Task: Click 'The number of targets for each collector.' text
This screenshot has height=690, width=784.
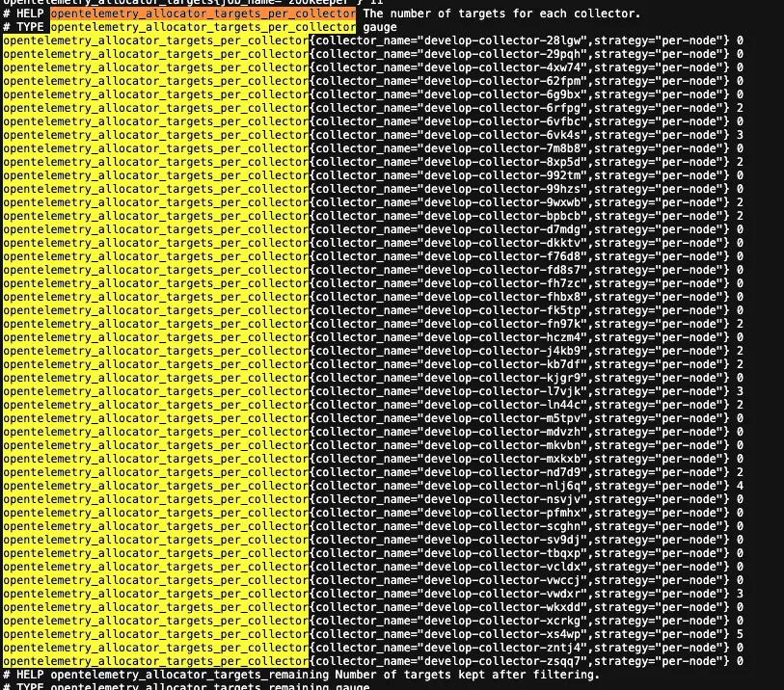Action: (x=501, y=13)
